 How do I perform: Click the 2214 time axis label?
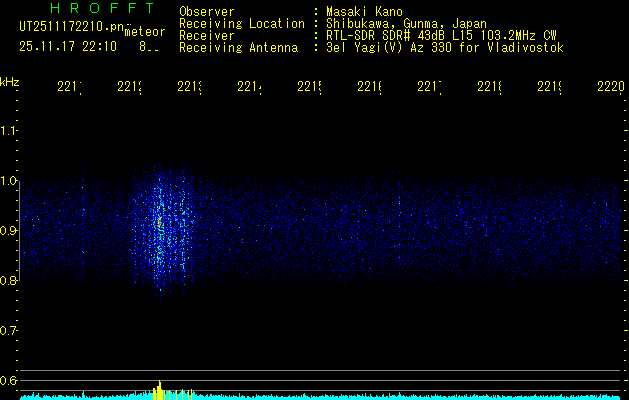250,86
